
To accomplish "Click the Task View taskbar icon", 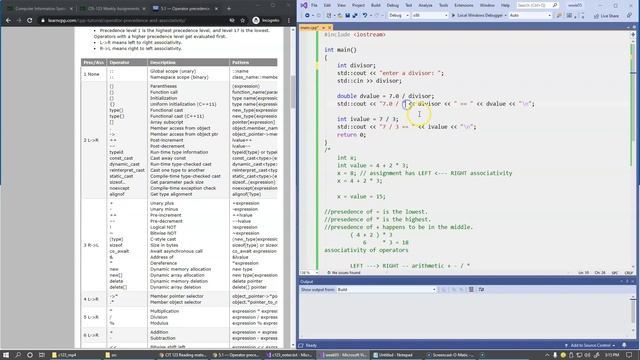I will (x=41, y=355).
